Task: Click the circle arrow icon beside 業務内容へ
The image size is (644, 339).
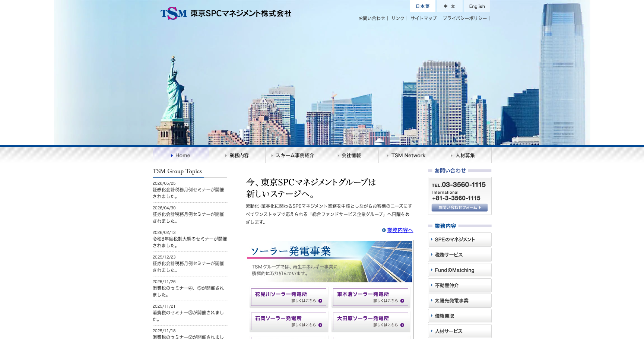Action: (x=384, y=230)
